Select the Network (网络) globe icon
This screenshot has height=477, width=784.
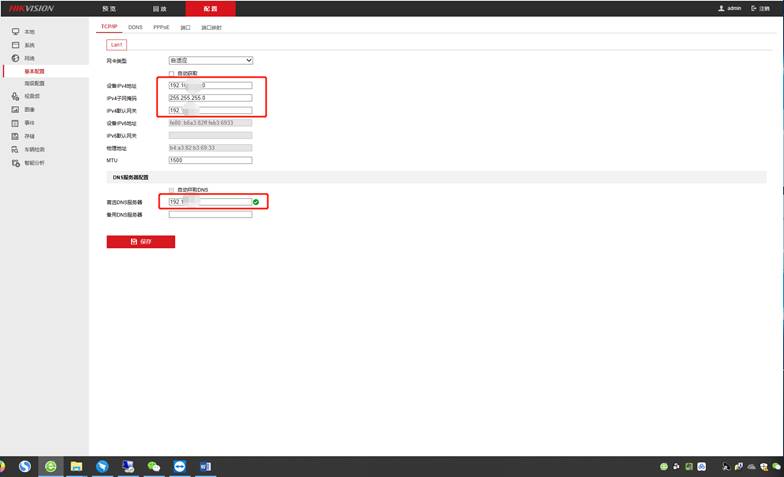[15, 58]
